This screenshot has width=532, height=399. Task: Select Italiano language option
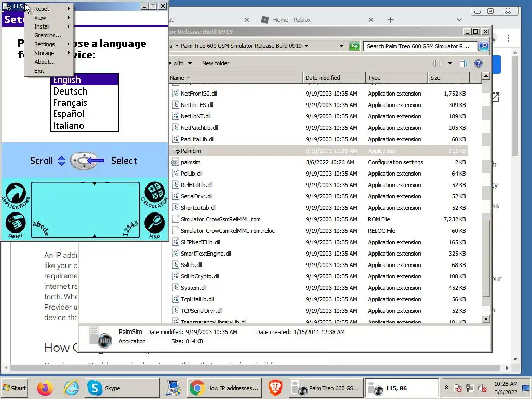tap(84, 126)
